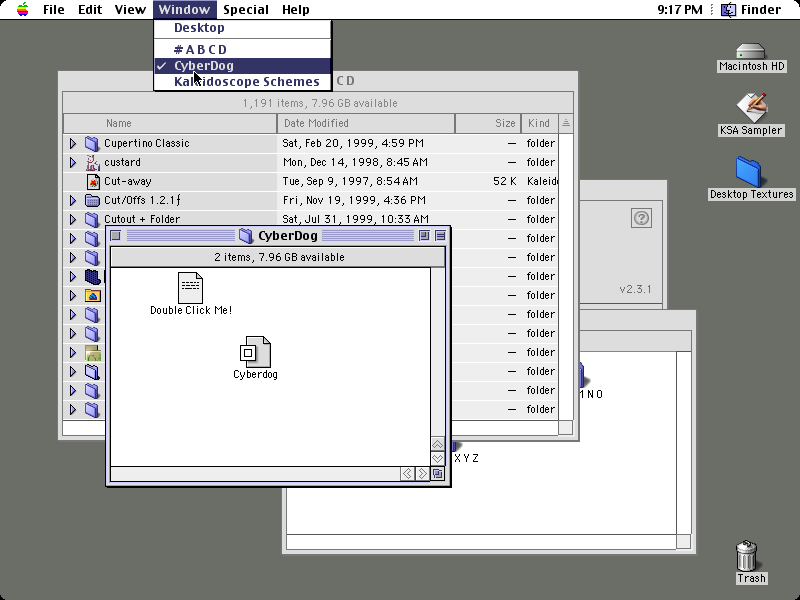Viewport: 800px width, 600px height.
Task: Open the Apple menu
Action: coord(22,9)
